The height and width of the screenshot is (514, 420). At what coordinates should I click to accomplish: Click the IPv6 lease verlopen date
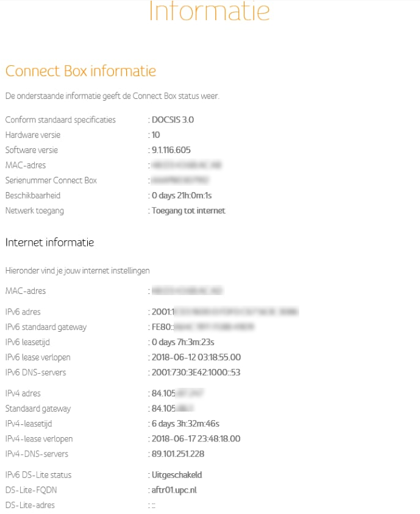(196, 357)
